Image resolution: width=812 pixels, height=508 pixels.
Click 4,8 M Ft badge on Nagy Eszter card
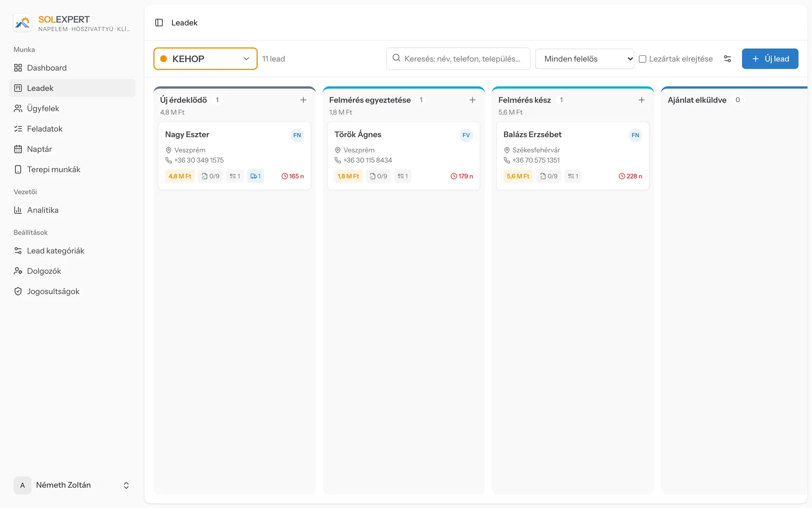click(x=180, y=176)
